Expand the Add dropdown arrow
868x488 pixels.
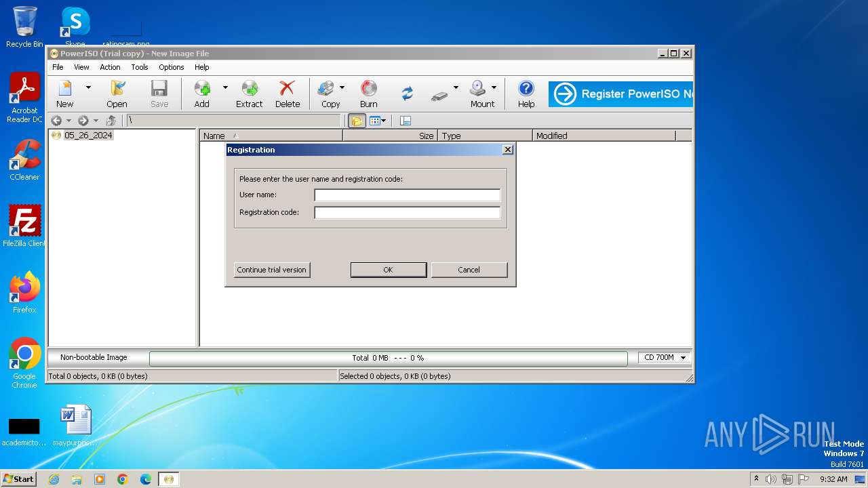[x=225, y=87]
